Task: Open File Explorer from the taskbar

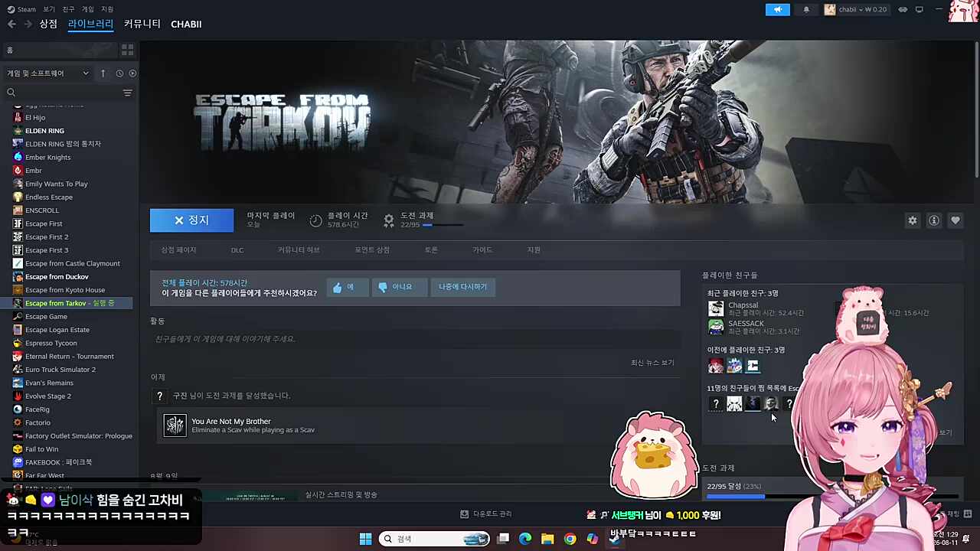Action: [x=547, y=539]
